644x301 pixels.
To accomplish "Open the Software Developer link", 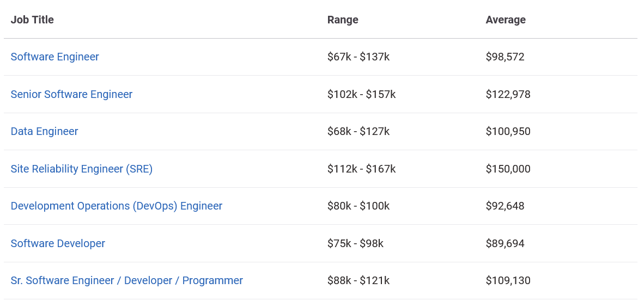I will point(58,243).
